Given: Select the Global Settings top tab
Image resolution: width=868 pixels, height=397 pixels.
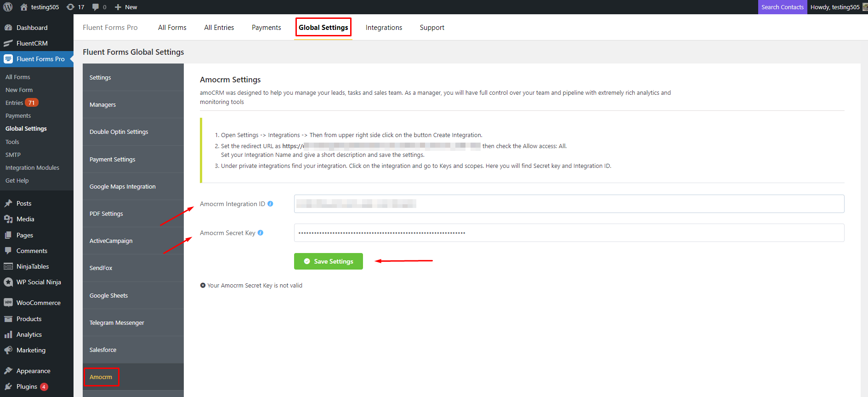Looking at the screenshot, I should 323,28.
